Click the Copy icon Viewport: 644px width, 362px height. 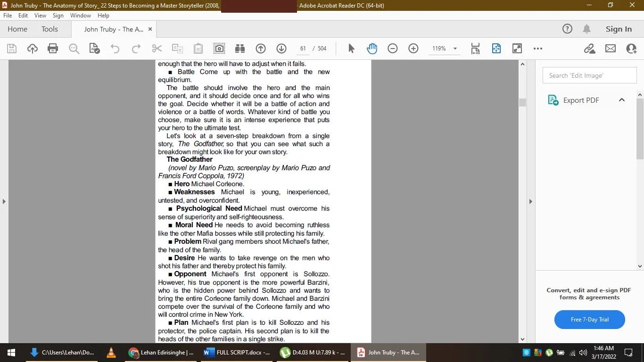[x=177, y=49]
